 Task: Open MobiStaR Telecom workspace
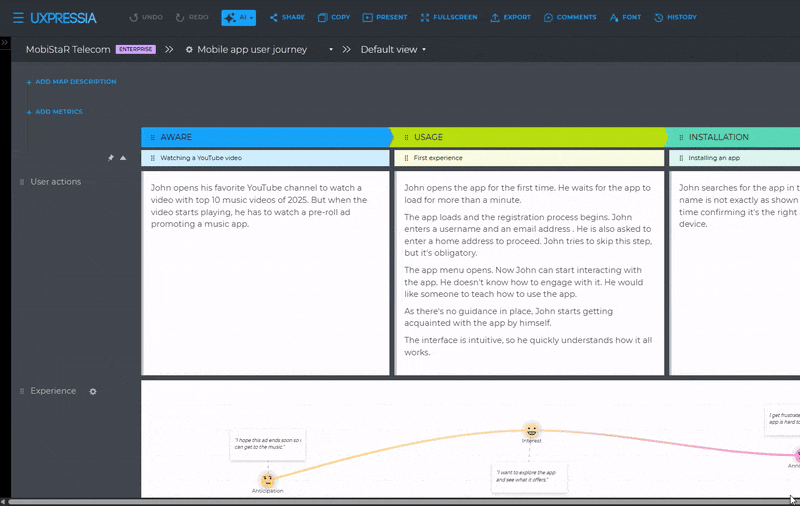point(68,49)
